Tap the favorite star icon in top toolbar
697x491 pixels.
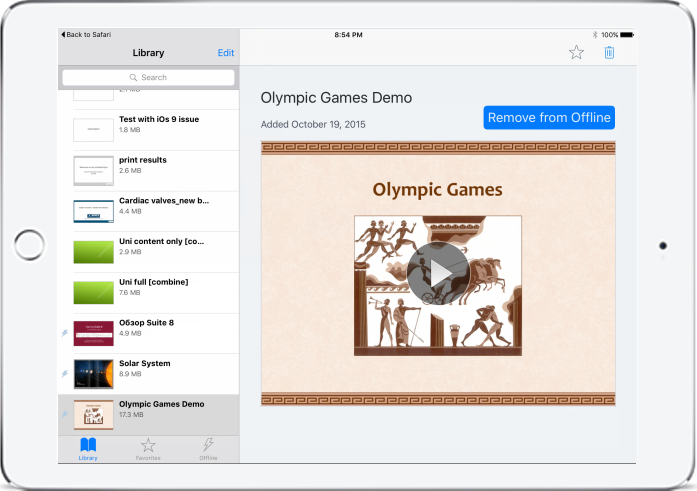(576, 52)
